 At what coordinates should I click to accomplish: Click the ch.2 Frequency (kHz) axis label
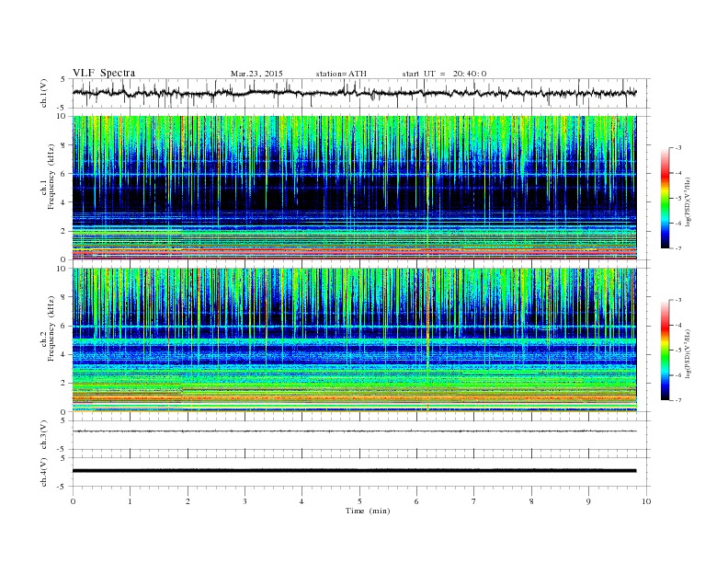tap(48, 327)
